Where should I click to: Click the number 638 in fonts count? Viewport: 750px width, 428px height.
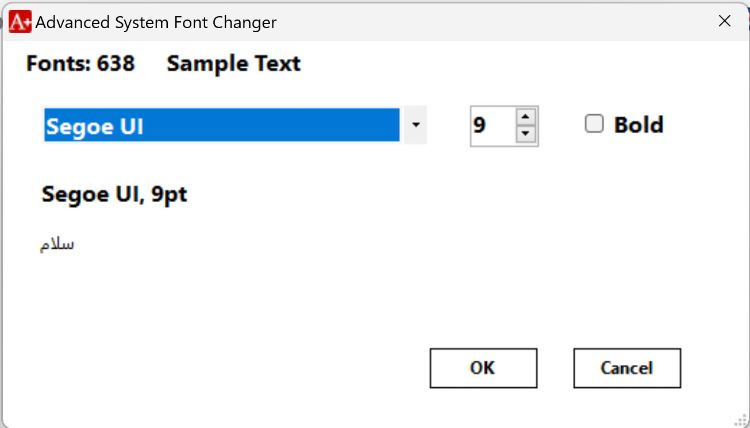[116, 64]
